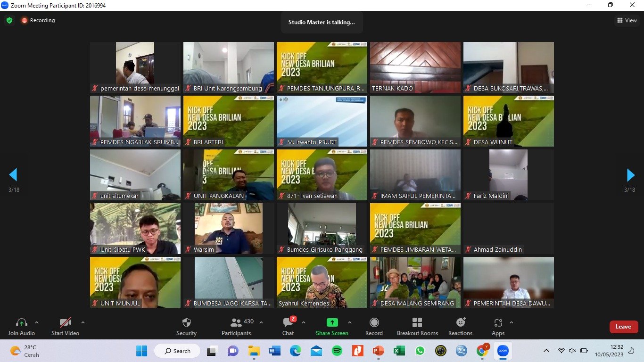Click the green encryption shield icon
This screenshot has height=362, width=644.
point(9,20)
